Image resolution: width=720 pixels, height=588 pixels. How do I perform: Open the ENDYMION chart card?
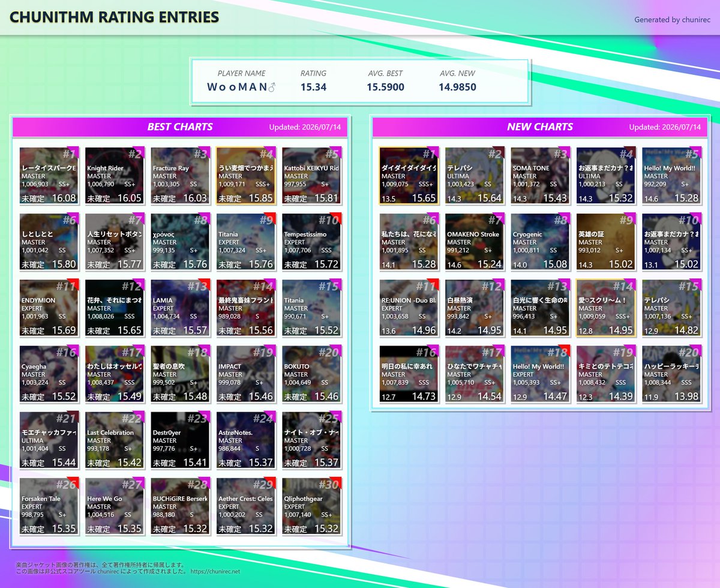click(49, 308)
